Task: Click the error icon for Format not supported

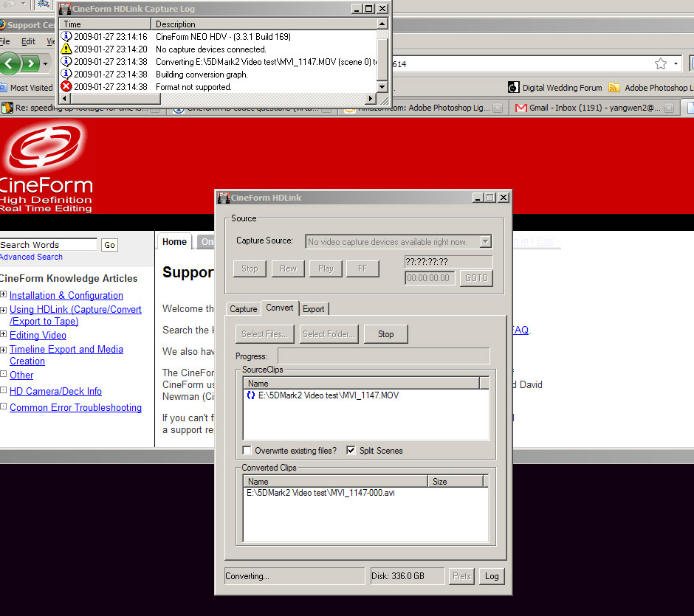Action: [66, 86]
